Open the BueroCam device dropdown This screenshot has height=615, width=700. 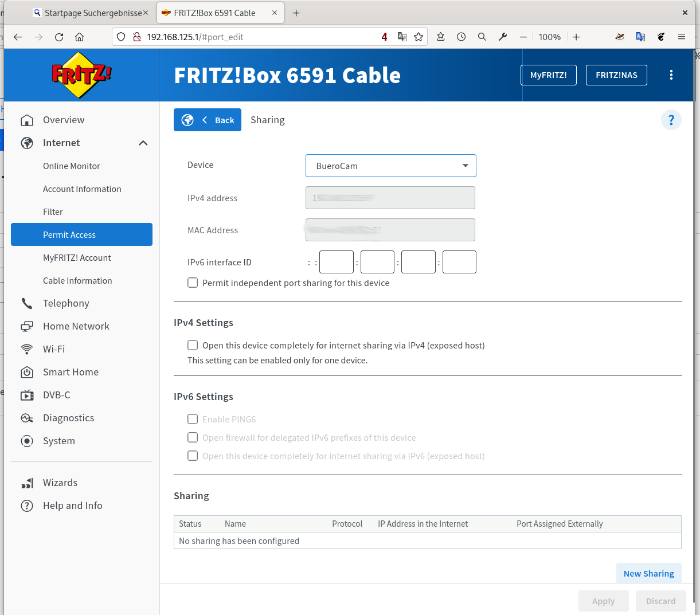pyautogui.click(x=390, y=165)
